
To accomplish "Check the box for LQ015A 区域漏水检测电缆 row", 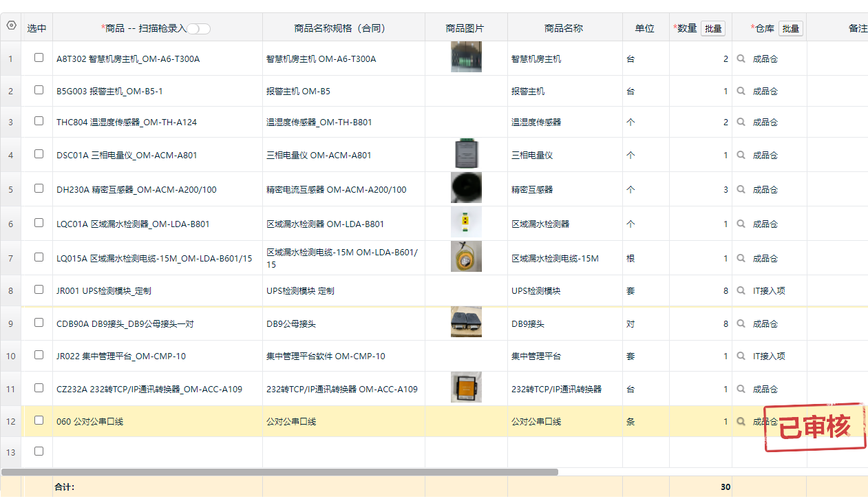I will tap(39, 257).
